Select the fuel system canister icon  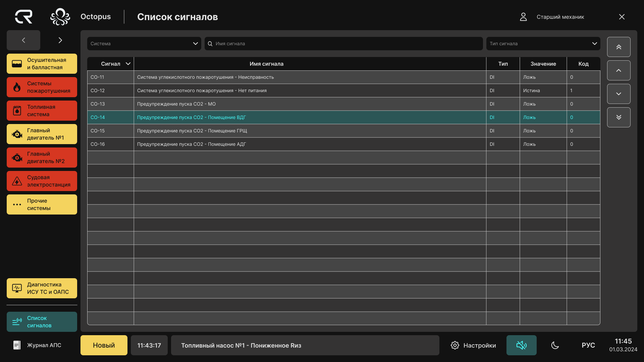click(17, 111)
